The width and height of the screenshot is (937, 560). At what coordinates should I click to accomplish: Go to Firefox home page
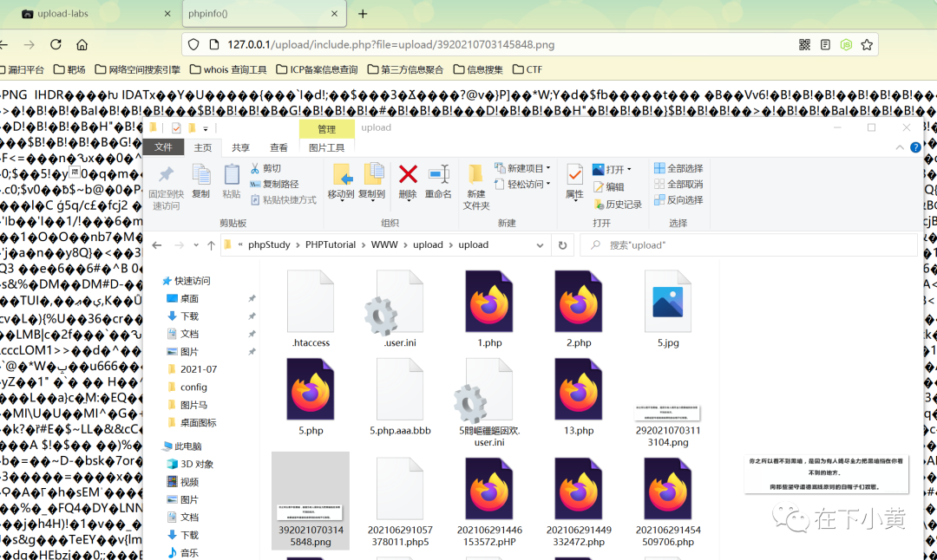tap(82, 45)
